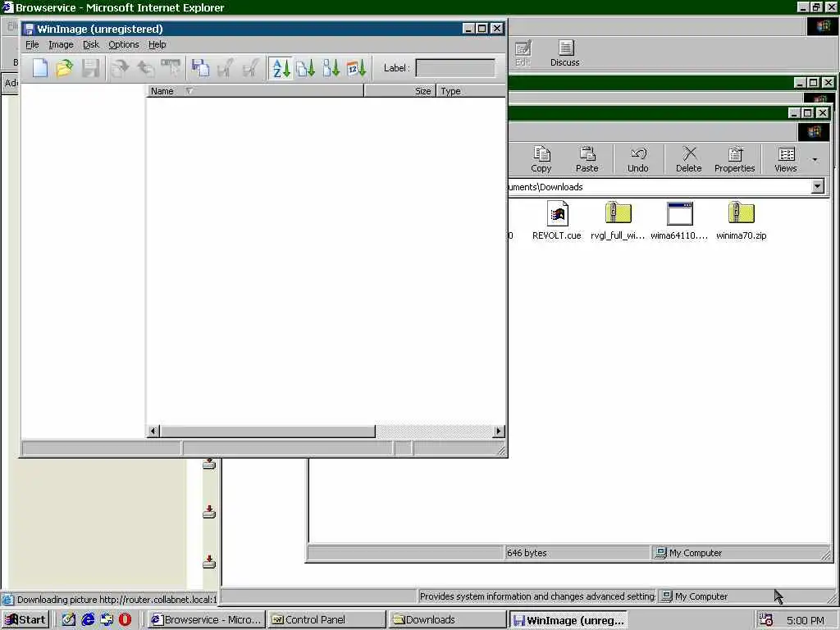Screen dimensions: 840x630
Task: Click the Label input field
Action: point(455,68)
